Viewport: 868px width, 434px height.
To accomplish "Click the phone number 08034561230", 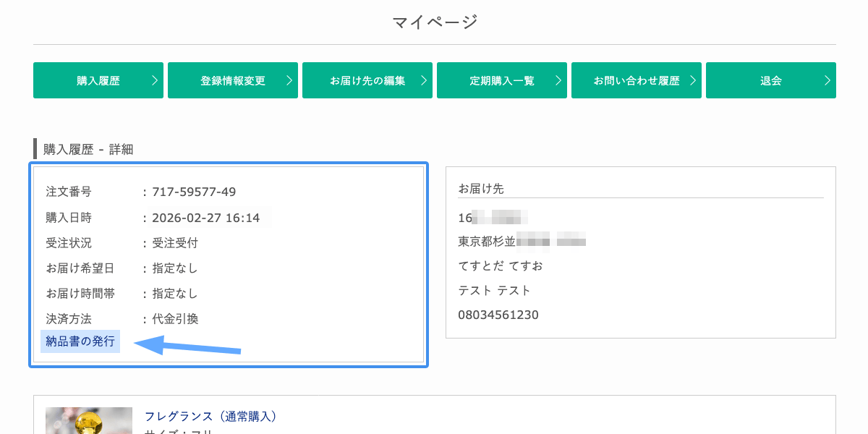I will coord(498,315).
